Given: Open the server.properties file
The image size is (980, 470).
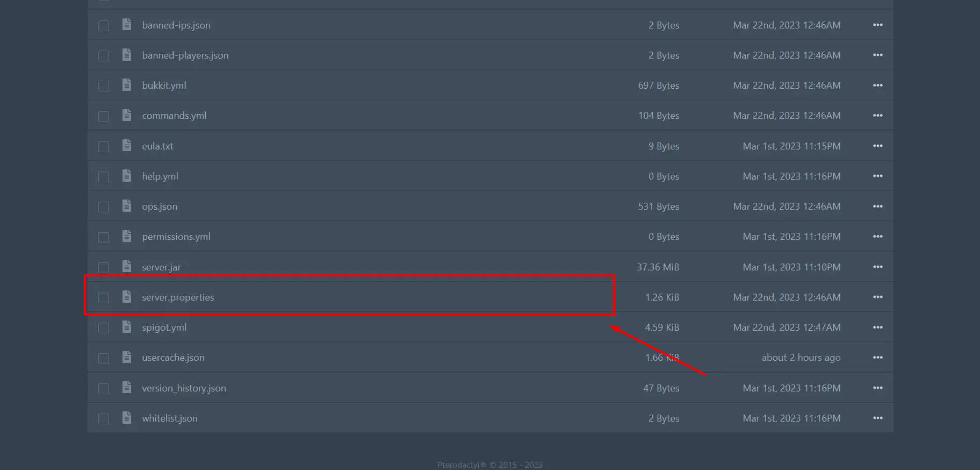Looking at the screenshot, I should click(178, 297).
